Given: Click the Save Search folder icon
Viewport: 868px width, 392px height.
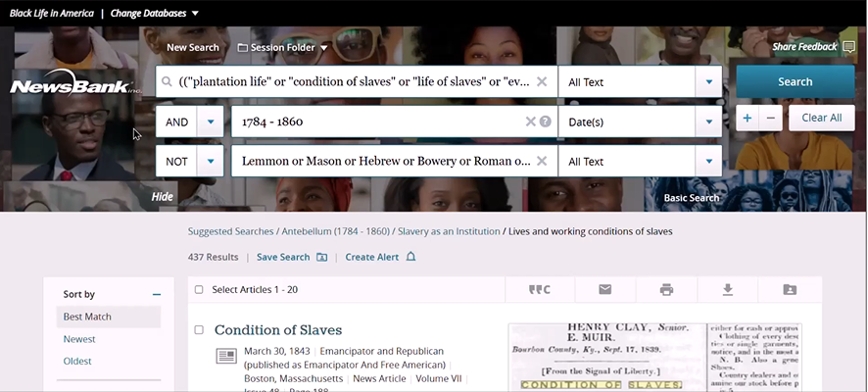Looking at the screenshot, I should (x=322, y=257).
